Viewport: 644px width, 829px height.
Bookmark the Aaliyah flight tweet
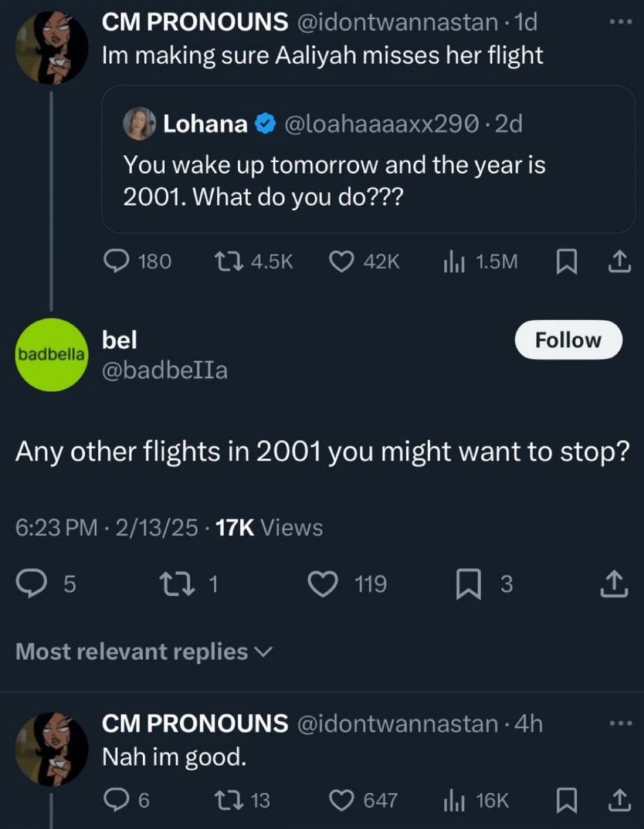pos(568,261)
